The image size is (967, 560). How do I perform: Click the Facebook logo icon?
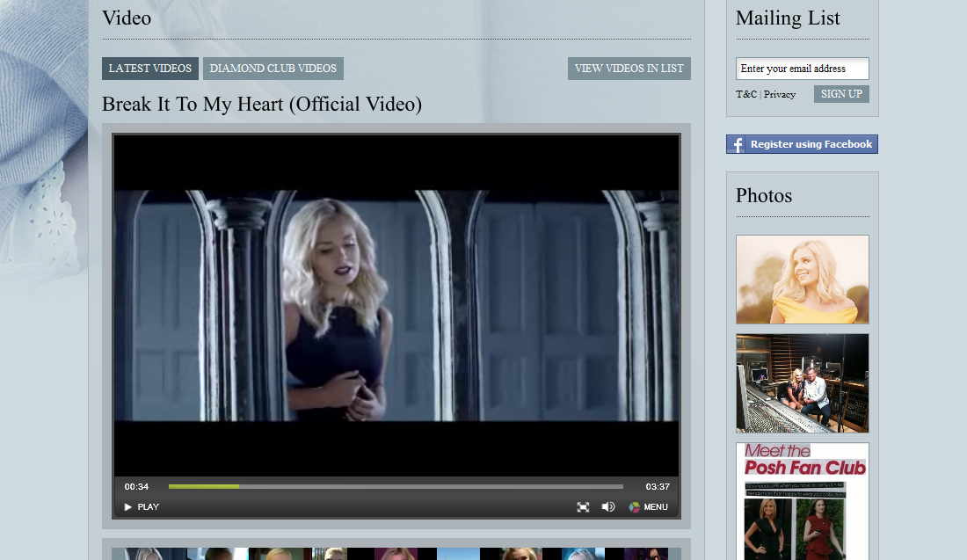tap(736, 144)
